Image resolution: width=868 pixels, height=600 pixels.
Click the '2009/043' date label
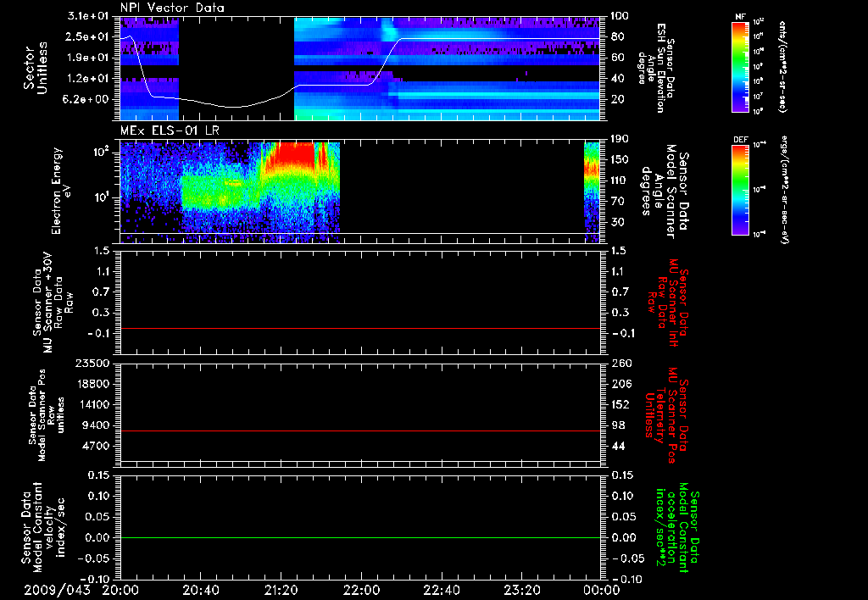[x=57, y=591]
